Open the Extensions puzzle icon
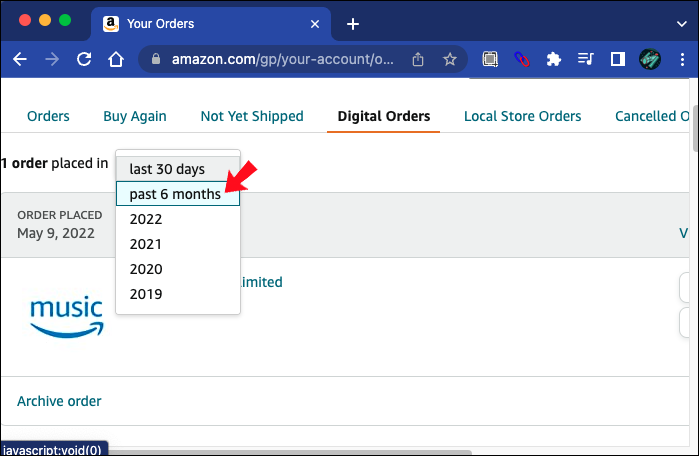Screen dimensions: 699x456 point(553,59)
